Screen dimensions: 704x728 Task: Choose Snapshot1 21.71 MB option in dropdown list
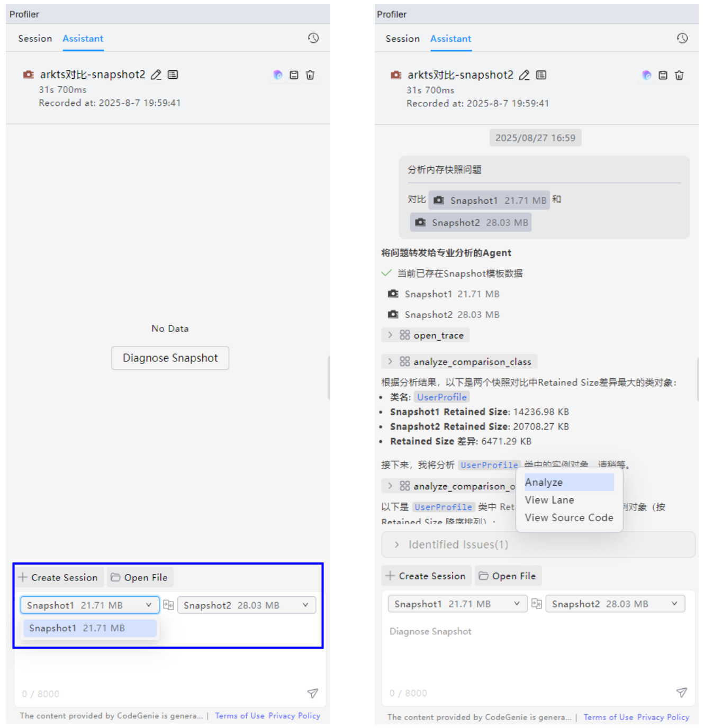[90, 628]
